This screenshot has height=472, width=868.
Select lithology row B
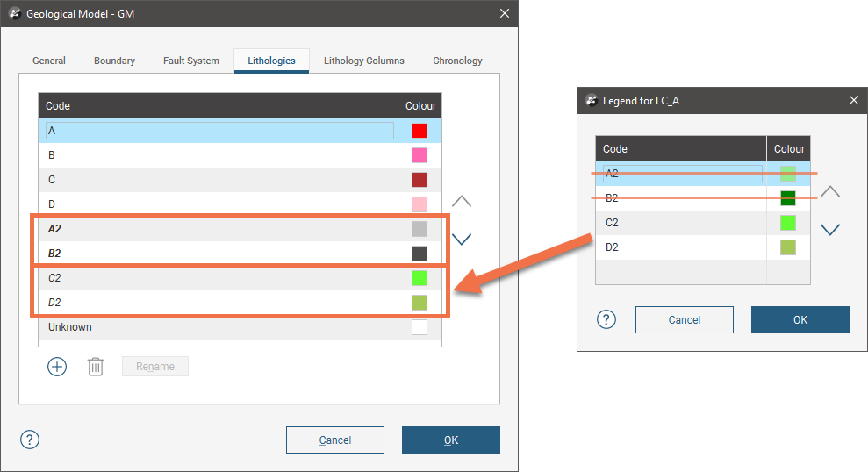(x=240, y=155)
